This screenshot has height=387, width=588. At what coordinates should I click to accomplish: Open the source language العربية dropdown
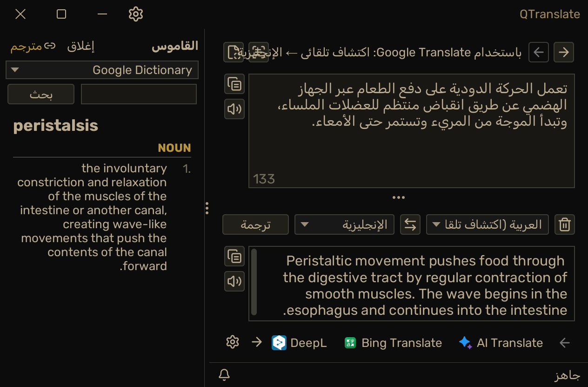point(488,224)
